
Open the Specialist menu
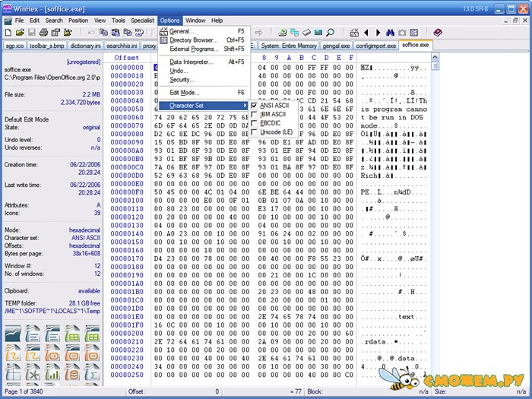pyautogui.click(x=143, y=21)
